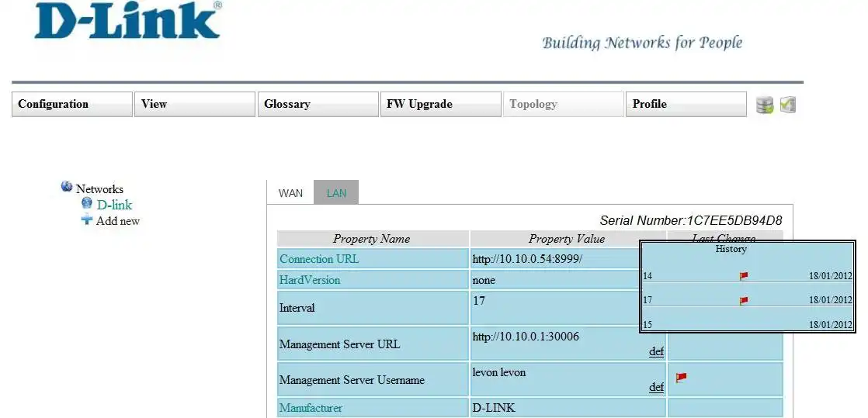The width and height of the screenshot is (868, 418).
Task: Click Add new in the network tree
Action: coord(118,221)
